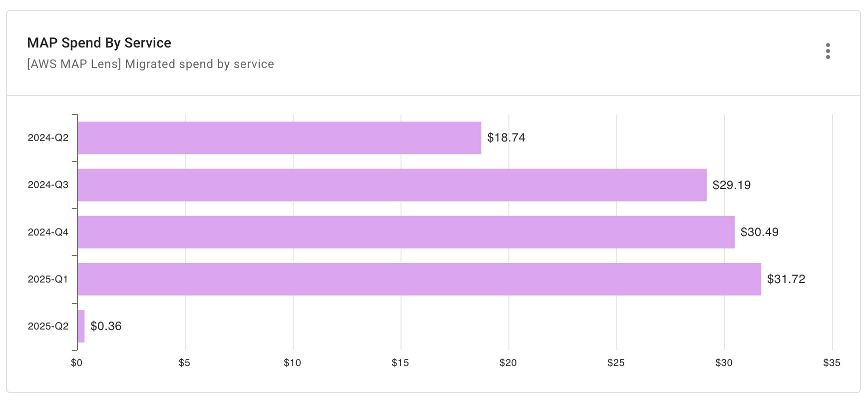
Task: Click the MAP Spend By Service title
Action: (99, 42)
